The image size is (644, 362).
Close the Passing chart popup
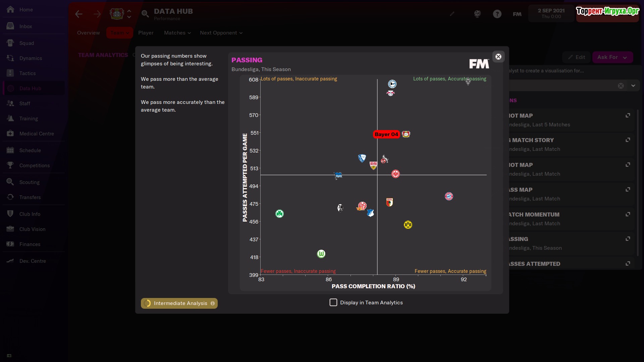pyautogui.click(x=498, y=57)
